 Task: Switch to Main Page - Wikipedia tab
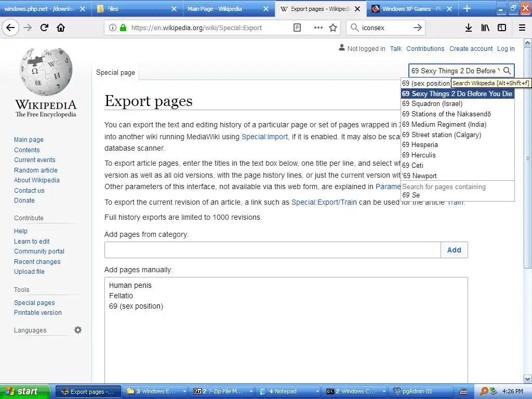(229, 9)
